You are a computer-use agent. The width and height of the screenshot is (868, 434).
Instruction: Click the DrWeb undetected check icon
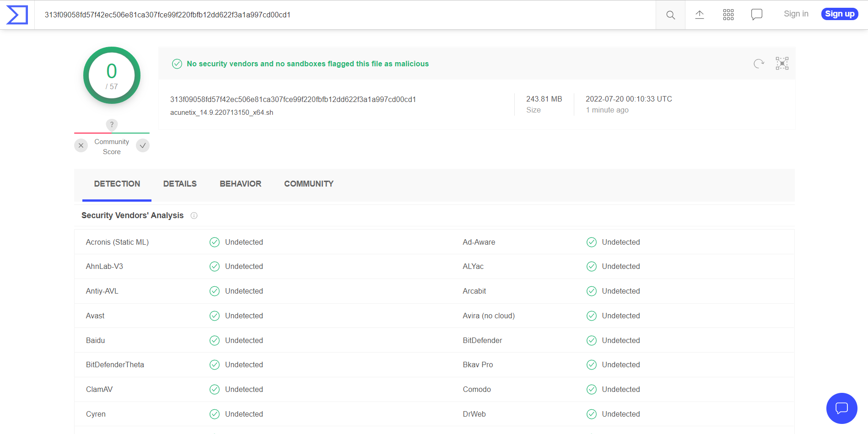592,414
